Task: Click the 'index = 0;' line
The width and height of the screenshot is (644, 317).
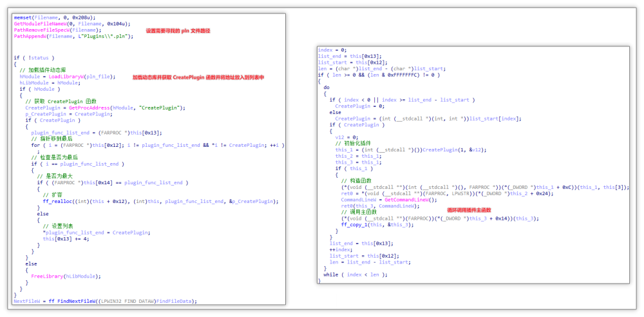Action: [332, 50]
